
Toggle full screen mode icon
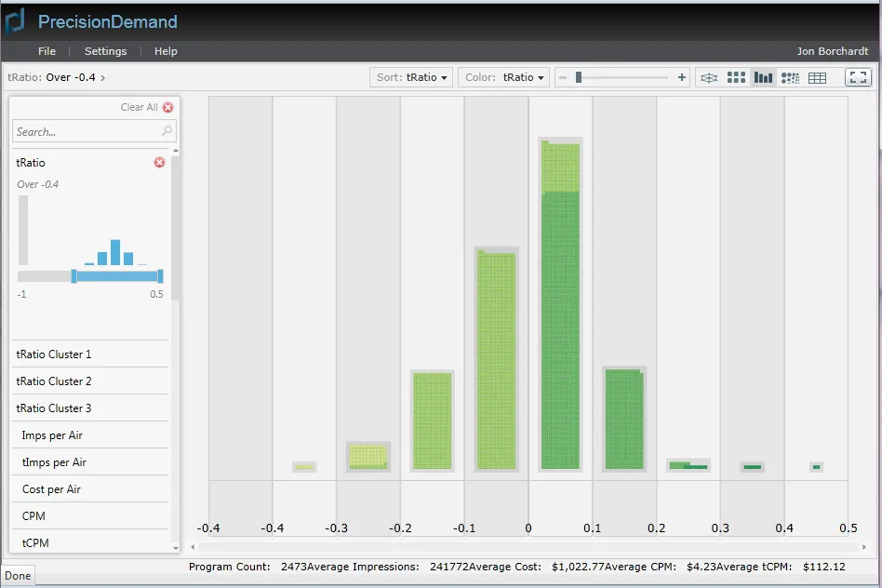point(858,77)
